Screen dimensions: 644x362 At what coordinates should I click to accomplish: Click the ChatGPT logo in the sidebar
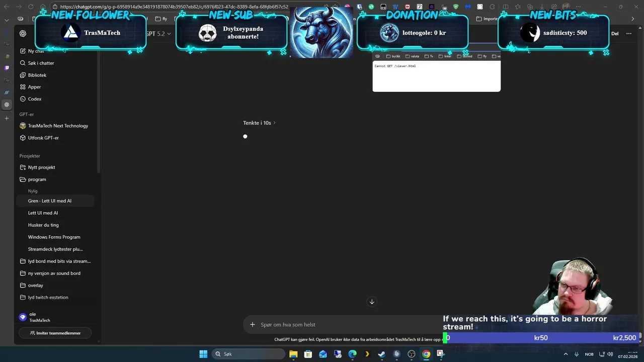click(x=23, y=34)
